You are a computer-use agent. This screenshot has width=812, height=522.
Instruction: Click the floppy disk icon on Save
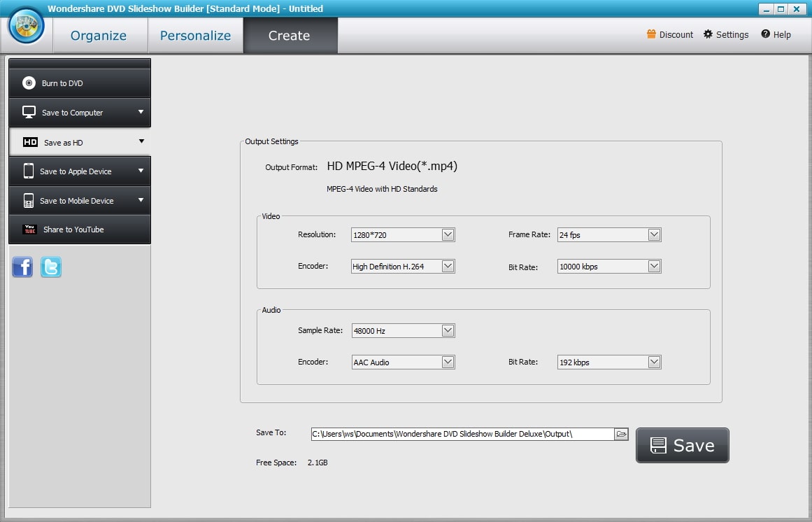click(658, 445)
